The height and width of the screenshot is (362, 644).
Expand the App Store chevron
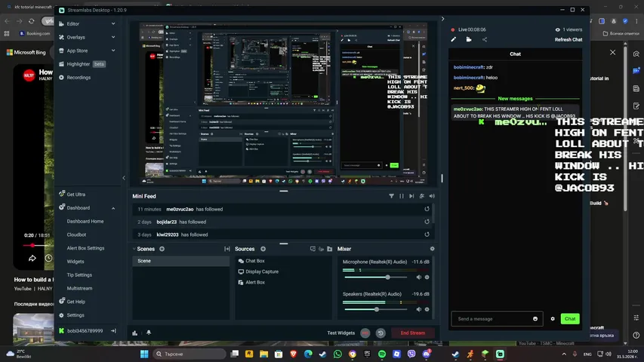(x=113, y=51)
